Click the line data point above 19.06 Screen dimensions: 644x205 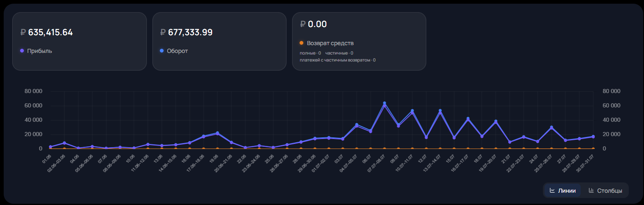217,133
